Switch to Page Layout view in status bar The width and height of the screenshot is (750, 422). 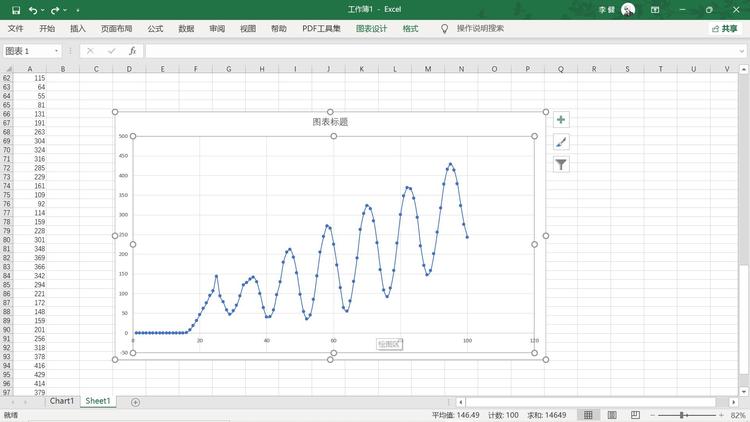point(612,415)
